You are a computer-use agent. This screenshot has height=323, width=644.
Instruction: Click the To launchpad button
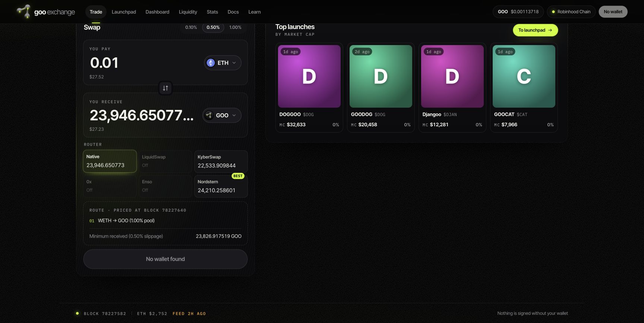535,30
